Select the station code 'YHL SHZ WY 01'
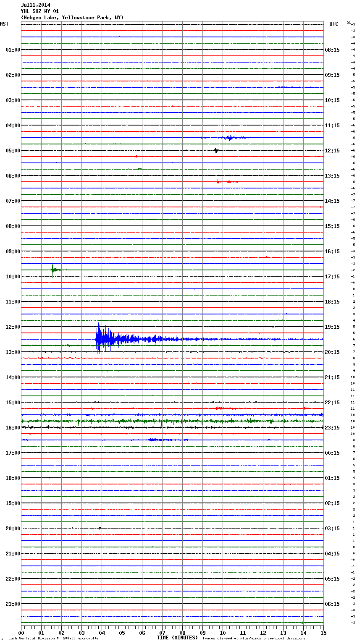 point(40,11)
